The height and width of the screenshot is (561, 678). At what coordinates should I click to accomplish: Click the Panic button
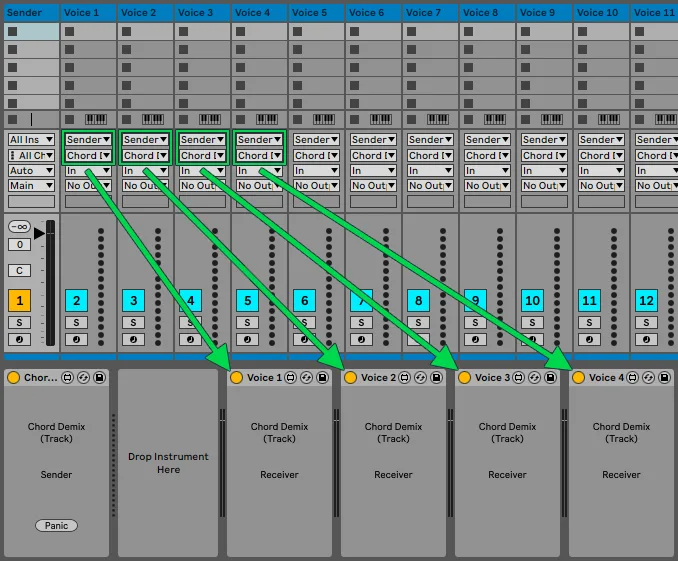tap(57, 526)
